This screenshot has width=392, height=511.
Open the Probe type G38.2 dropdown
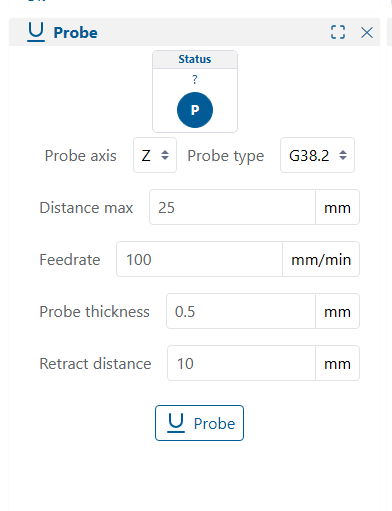click(317, 155)
